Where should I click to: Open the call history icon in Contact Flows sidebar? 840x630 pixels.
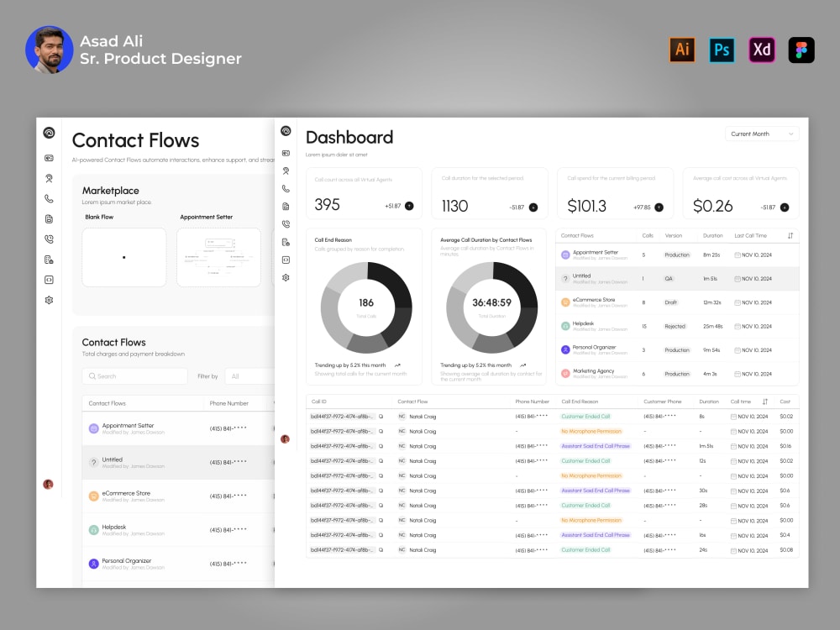click(49, 239)
